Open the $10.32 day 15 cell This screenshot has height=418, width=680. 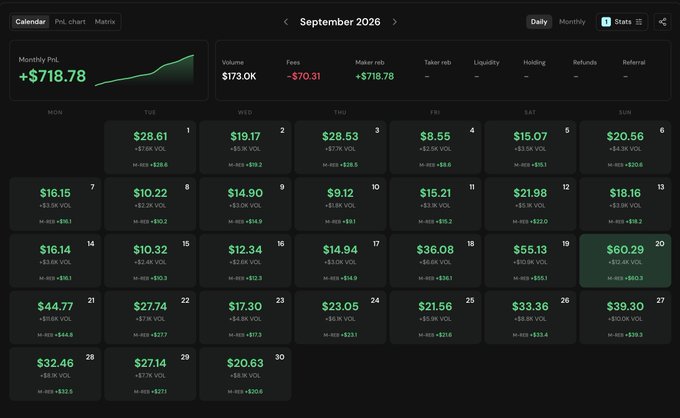150,261
